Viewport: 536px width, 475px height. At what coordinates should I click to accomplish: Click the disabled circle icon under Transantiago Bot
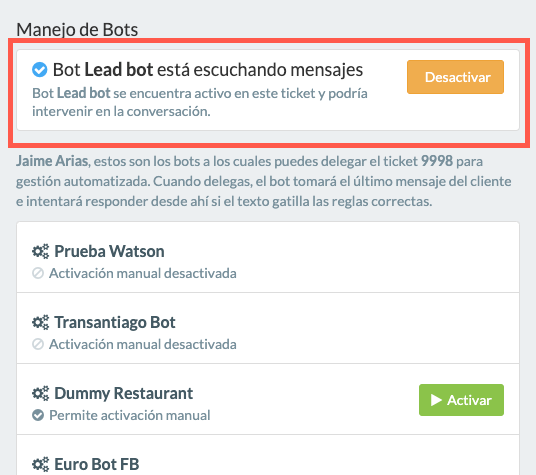38,344
